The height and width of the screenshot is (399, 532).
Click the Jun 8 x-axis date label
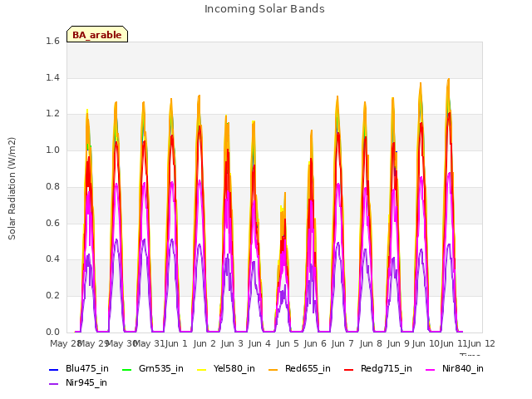[371, 343]
